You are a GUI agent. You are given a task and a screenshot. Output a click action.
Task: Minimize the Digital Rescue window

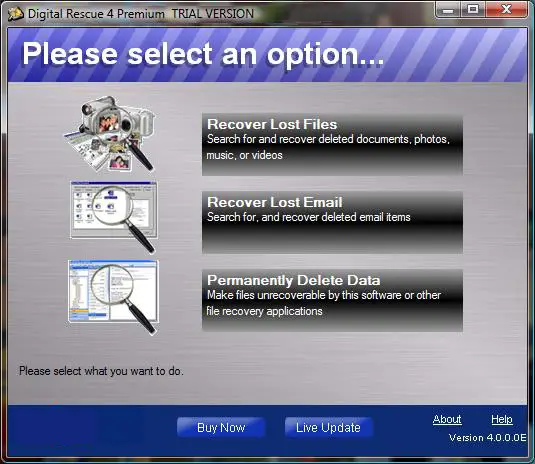pos(448,10)
